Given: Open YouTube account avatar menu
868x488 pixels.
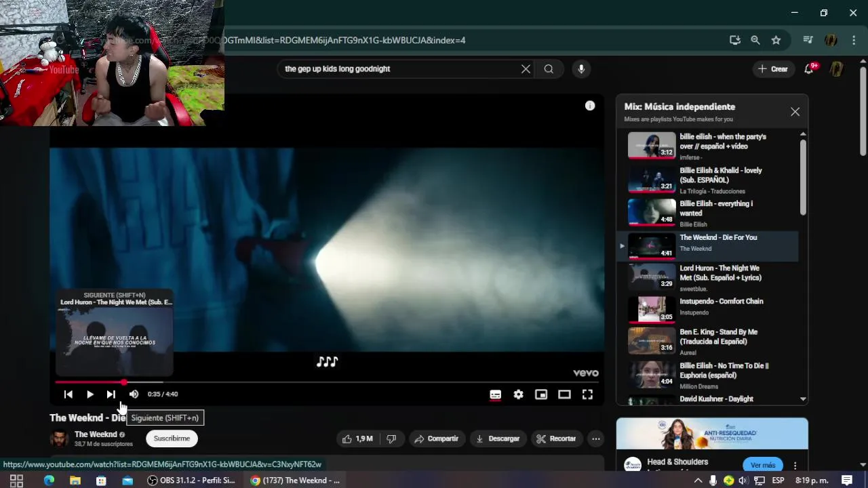Looking at the screenshot, I should click(x=837, y=68).
